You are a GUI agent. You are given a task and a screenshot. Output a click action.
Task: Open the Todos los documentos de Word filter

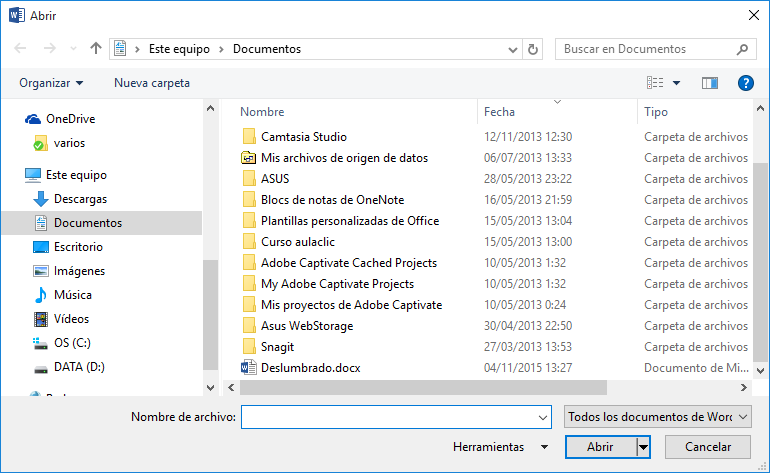658,417
